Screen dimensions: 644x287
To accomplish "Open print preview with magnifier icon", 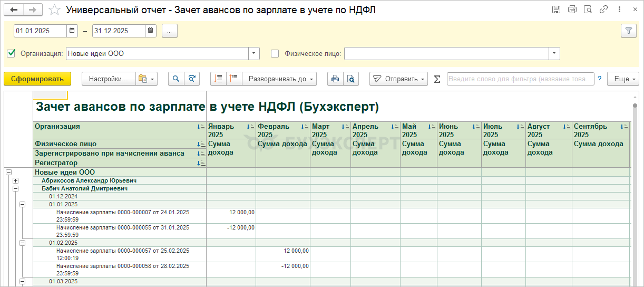I will tap(350, 79).
